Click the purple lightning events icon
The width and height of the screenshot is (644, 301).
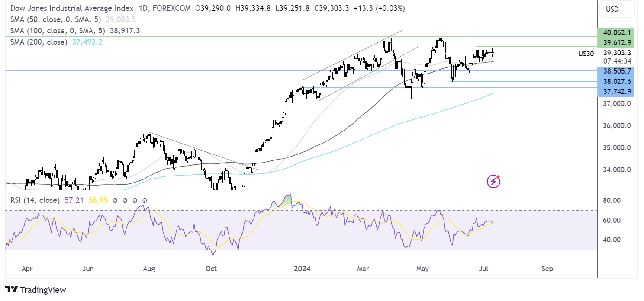pyautogui.click(x=494, y=182)
